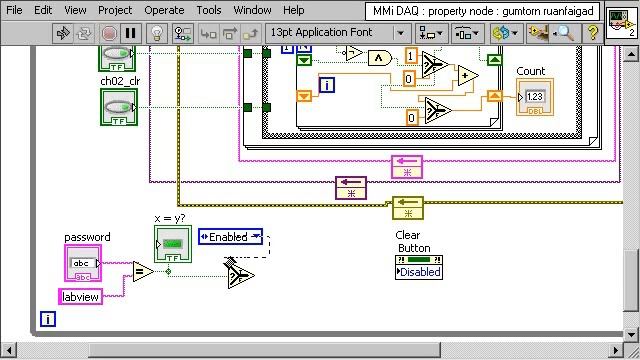Click the green down shift register
The width and height of the screenshot is (640, 360).
click(304, 60)
